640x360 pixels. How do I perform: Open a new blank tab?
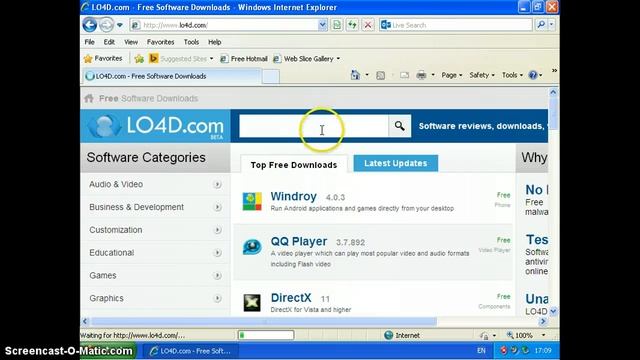[x=271, y=77]
